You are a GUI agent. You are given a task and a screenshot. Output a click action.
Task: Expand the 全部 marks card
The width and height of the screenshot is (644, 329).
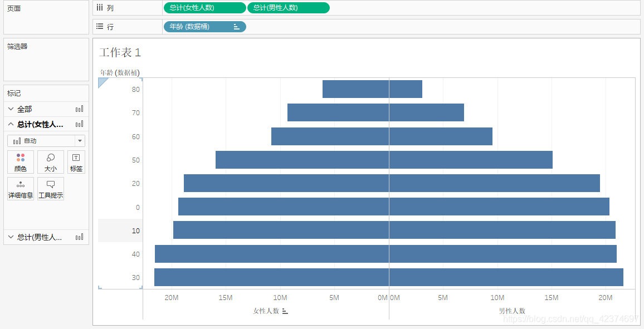click(11, 109)
